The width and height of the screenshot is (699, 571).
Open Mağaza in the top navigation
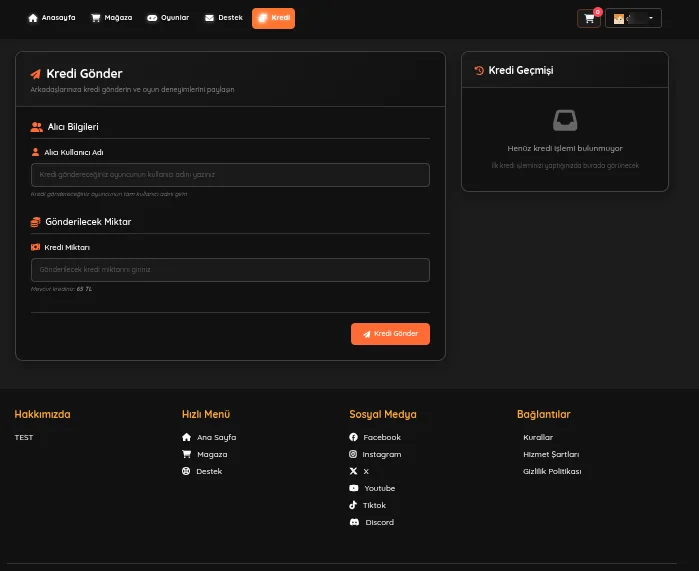pyautogui.click(x=111, y=18)
